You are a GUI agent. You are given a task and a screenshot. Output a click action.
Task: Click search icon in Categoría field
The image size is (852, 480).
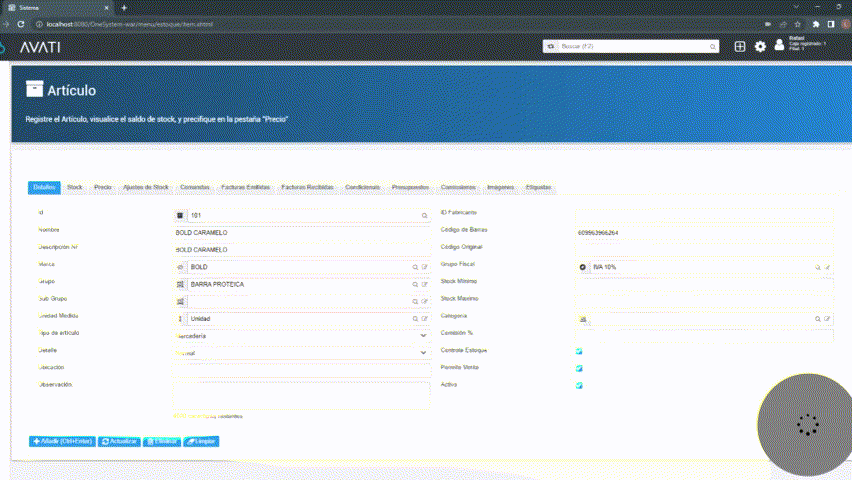tap(818, 319)
